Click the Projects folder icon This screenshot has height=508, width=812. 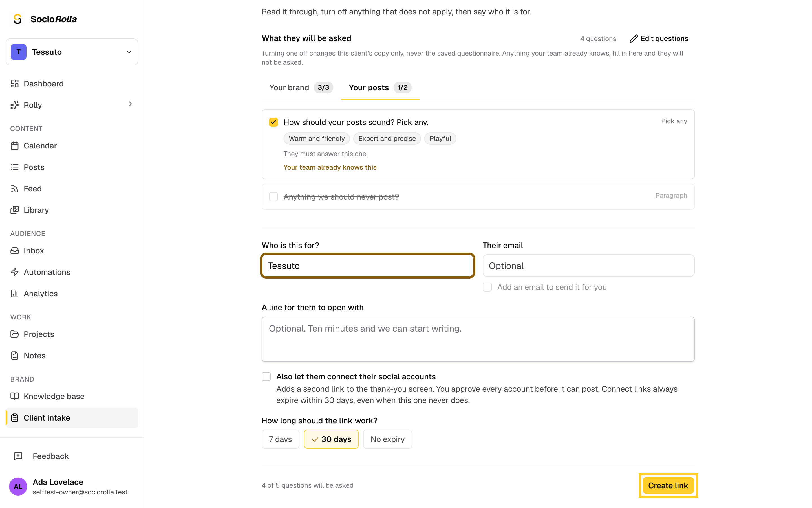click(14, 334)
